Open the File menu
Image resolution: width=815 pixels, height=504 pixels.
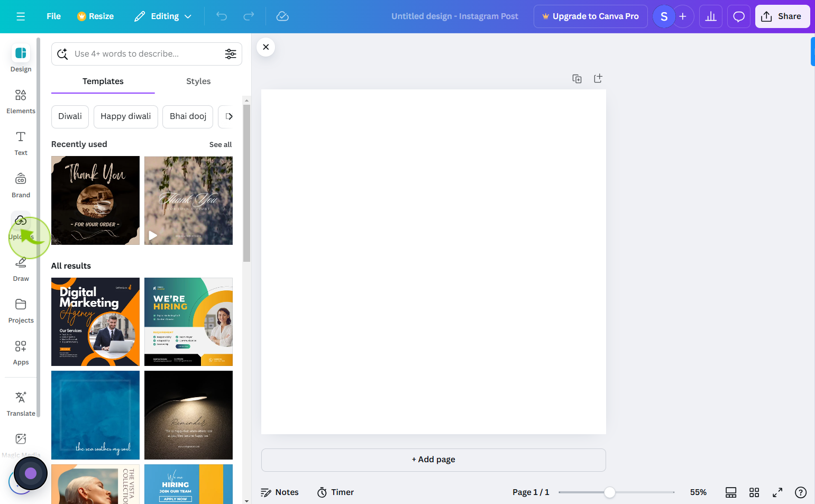(x=53, y=16)
